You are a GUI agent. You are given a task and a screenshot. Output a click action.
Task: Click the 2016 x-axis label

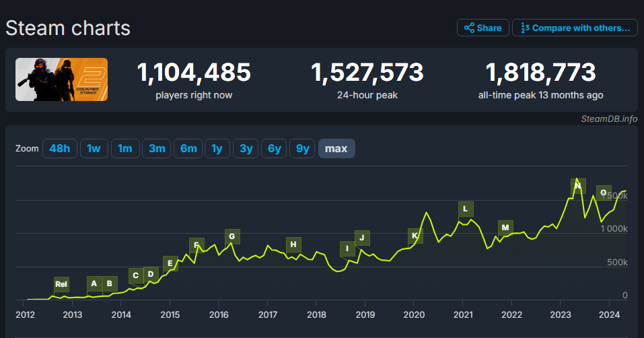click(219, 314)
